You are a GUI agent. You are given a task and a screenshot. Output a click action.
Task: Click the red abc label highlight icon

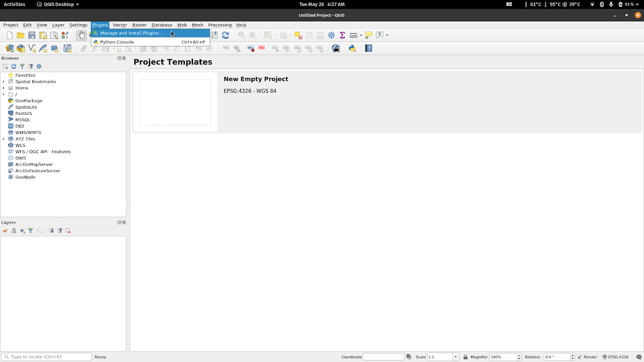click(x=261, y=48)
